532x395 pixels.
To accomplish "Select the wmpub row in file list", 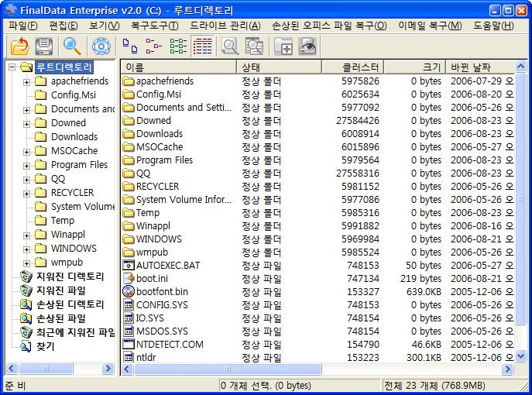I will click(x=317, y=252).
